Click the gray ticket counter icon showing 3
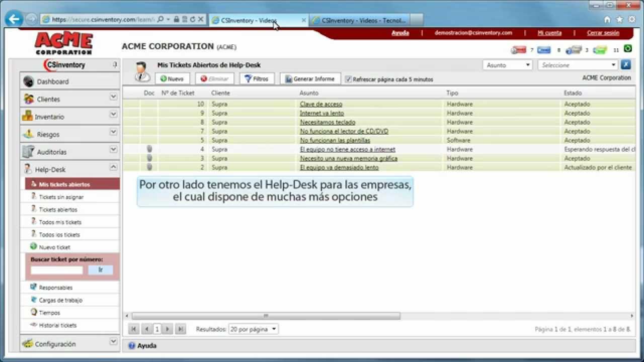Image resolution: width=644 pixels, height=362 pixels. (574, 50)
